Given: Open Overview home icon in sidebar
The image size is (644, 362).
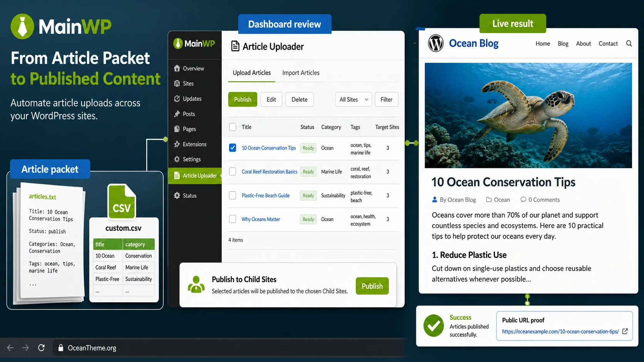Looking at the screenshot, I should coord(177,68).
